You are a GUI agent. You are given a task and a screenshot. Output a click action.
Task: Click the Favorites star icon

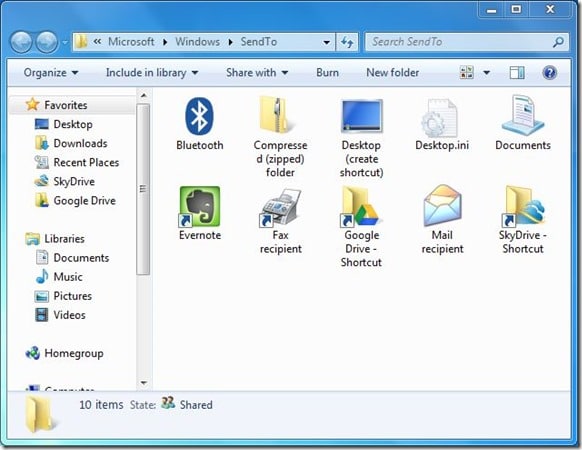32,104
